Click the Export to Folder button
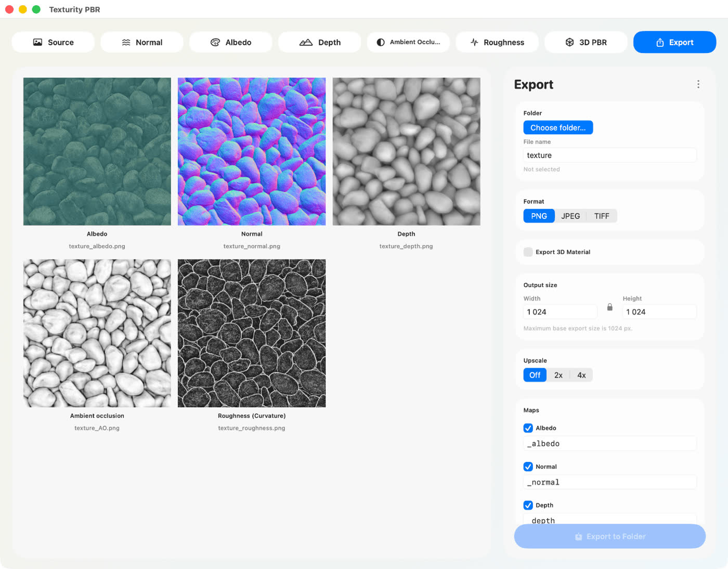728x569 pixels. (610, 536)
